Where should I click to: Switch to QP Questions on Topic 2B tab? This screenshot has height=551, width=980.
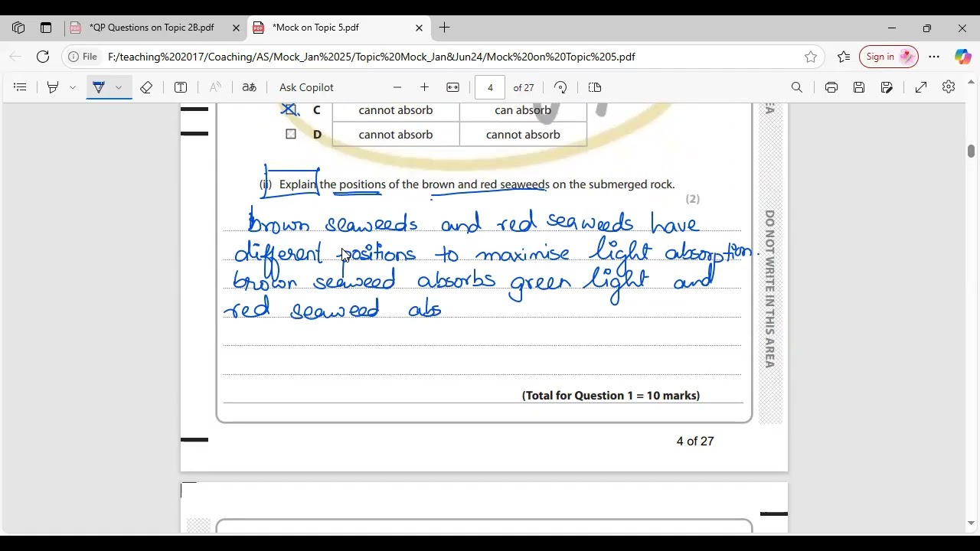point(152,28)
